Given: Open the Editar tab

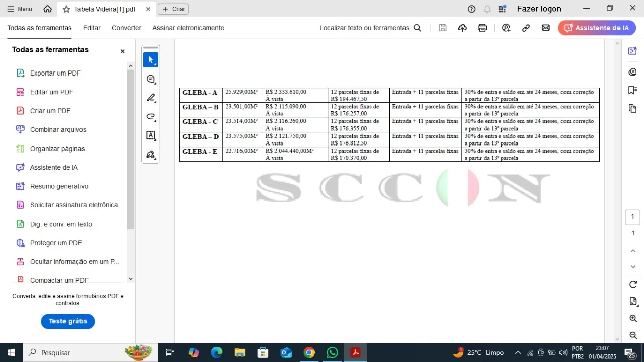Looking at the screenshot, I should click(92, 28).
